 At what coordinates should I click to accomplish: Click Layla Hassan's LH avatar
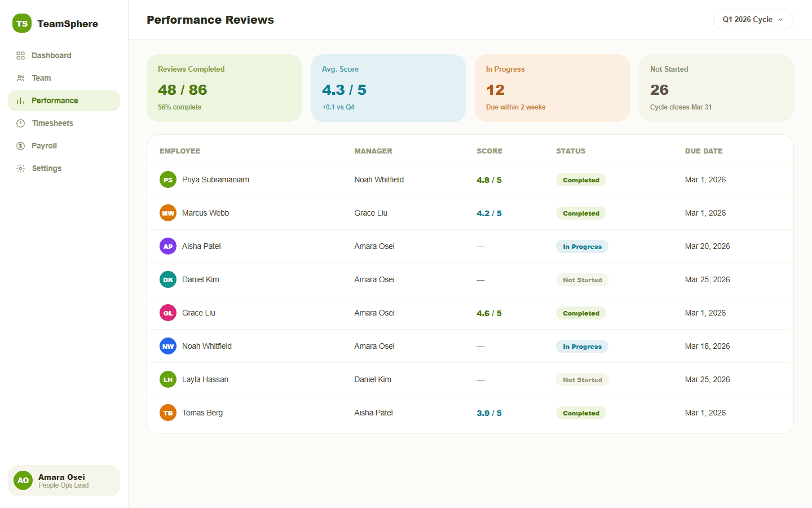coord(168,379)
